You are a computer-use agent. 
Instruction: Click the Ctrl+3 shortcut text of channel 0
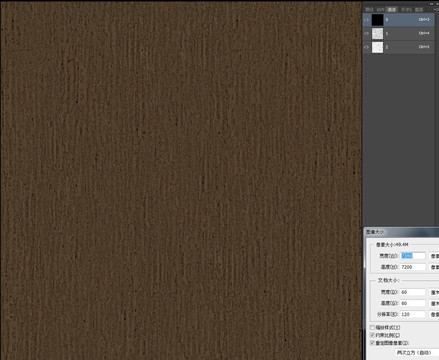[x=424, y=20]
